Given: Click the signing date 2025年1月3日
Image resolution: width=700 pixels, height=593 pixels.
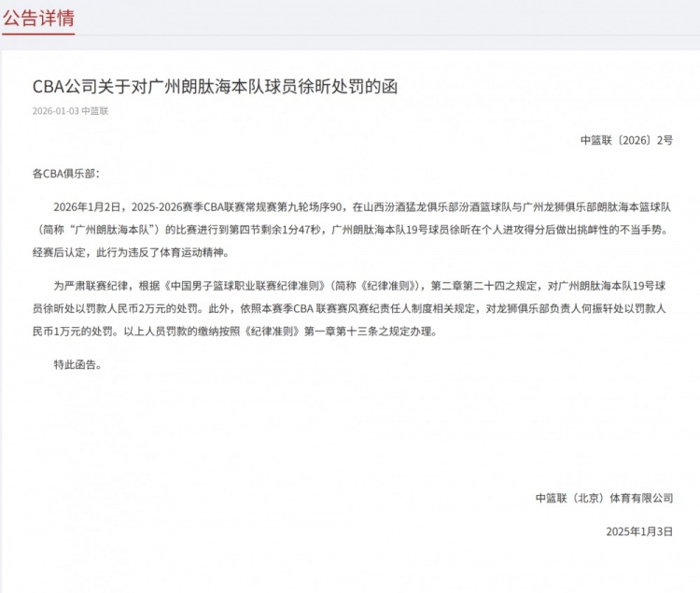Looking at the screenshot, I should [x=639, y=531].
